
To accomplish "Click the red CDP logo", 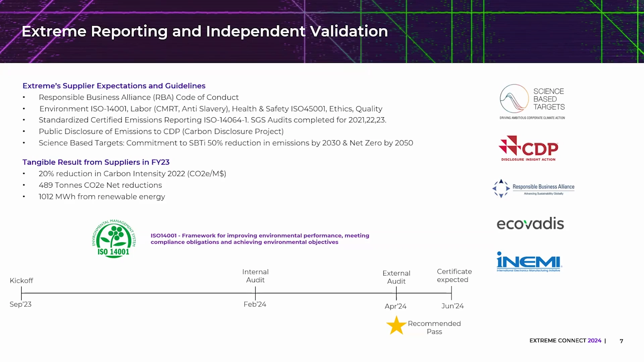I will pyautogui.click(x=528, y=148).
